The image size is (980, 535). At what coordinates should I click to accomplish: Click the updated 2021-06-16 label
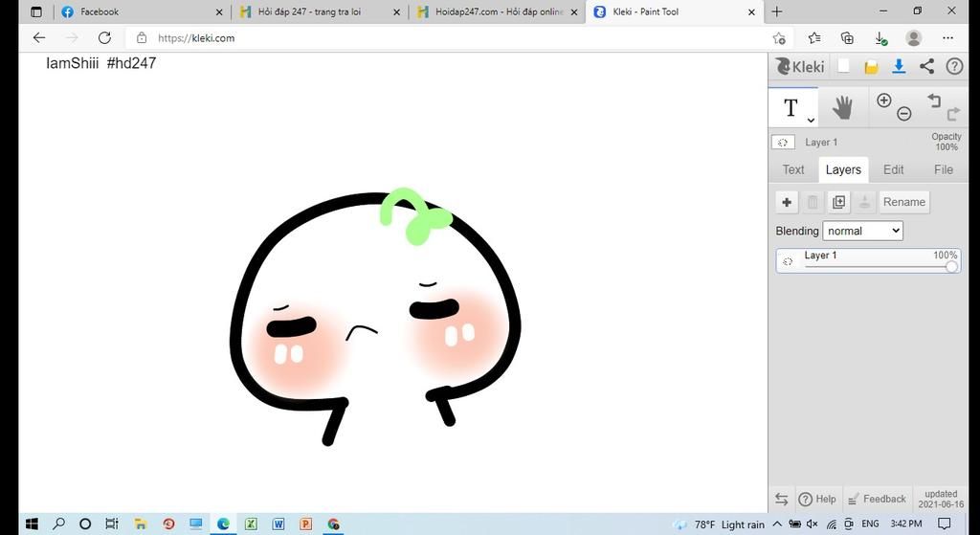coord(941,499)
